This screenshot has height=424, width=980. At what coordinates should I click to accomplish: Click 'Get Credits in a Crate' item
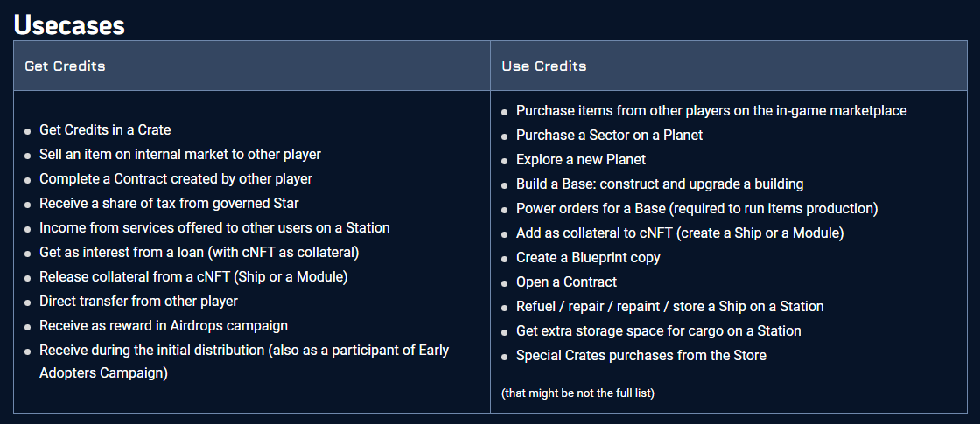click(105, 130)
